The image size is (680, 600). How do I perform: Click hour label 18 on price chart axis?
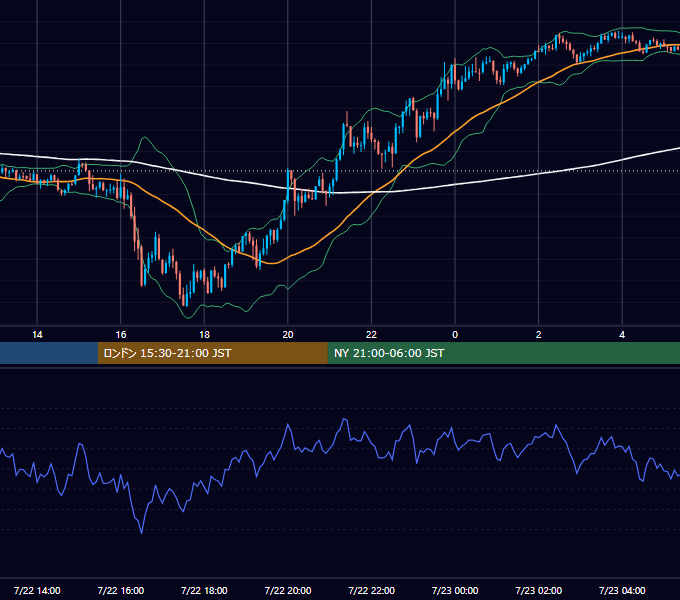[204, 335]
